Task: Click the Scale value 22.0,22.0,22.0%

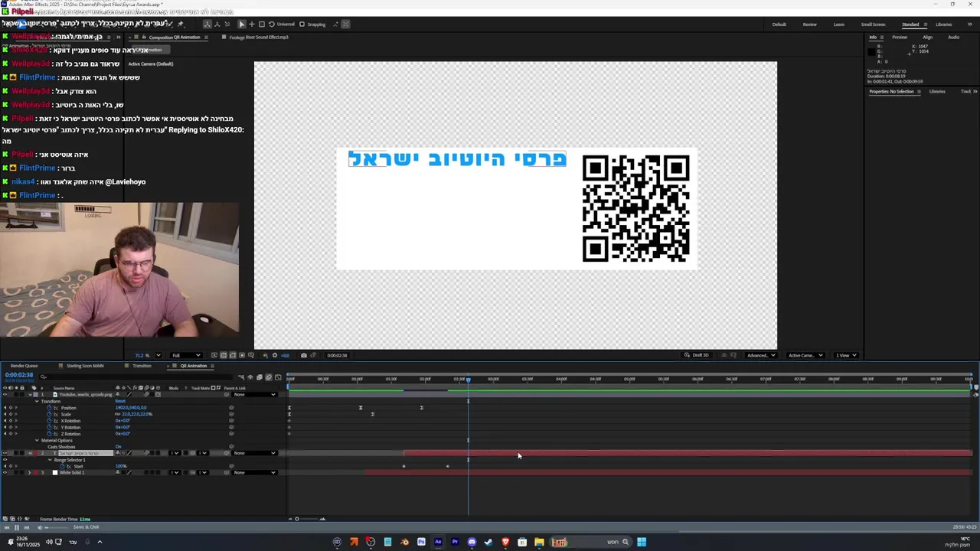Action: click(x=137, y=414)
